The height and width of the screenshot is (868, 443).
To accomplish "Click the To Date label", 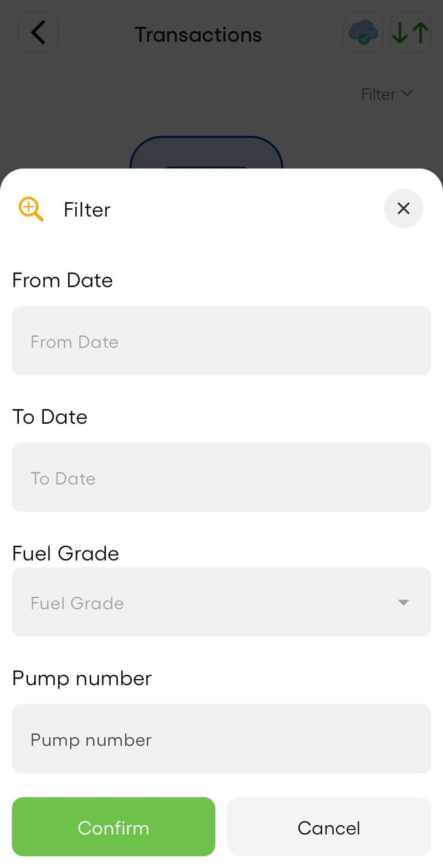I will (50, 417).
